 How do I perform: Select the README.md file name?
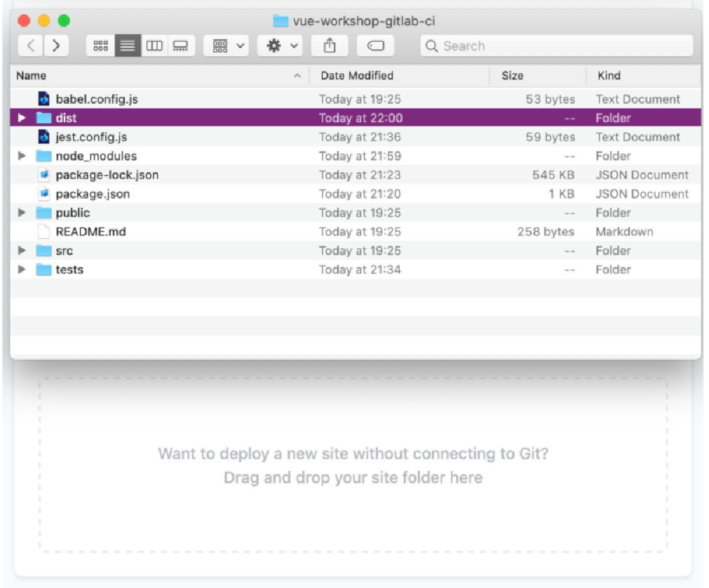click(91, 232)
